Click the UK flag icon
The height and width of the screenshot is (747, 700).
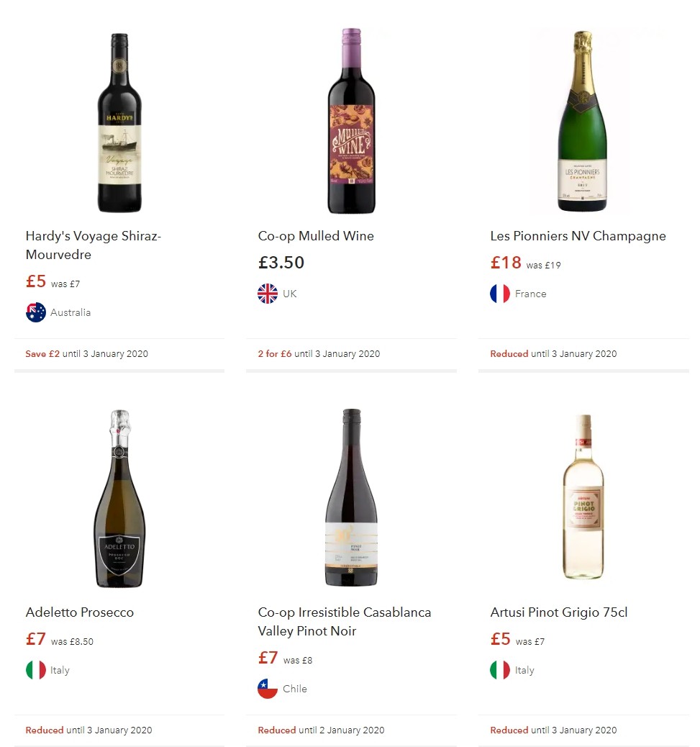coord(268,294)
